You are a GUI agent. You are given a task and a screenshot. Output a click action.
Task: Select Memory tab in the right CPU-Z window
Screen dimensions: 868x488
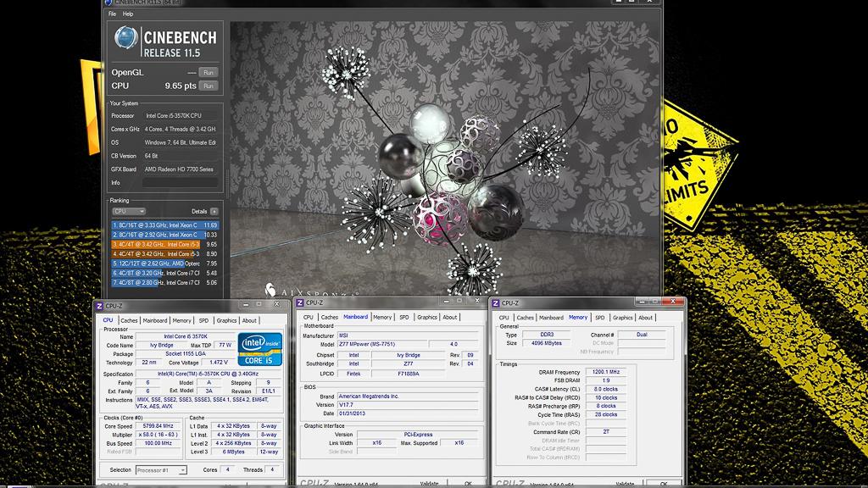pyautogui.click(x=578, y=318)
